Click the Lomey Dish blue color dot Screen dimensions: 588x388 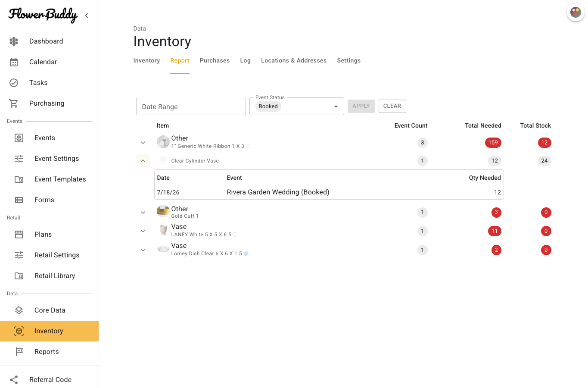(246, 253)
